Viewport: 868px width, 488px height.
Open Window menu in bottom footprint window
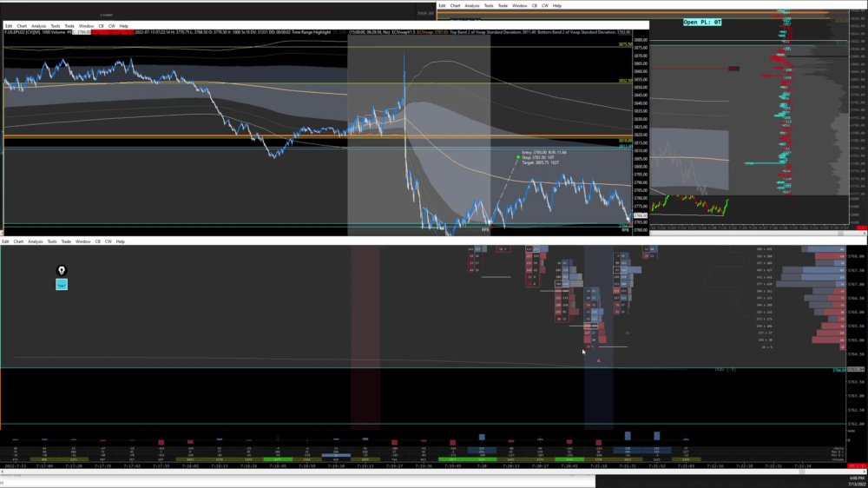83,241
